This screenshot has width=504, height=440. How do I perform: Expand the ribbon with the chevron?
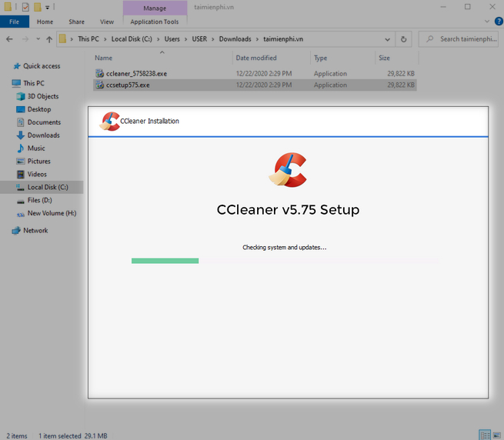point(486,22)
